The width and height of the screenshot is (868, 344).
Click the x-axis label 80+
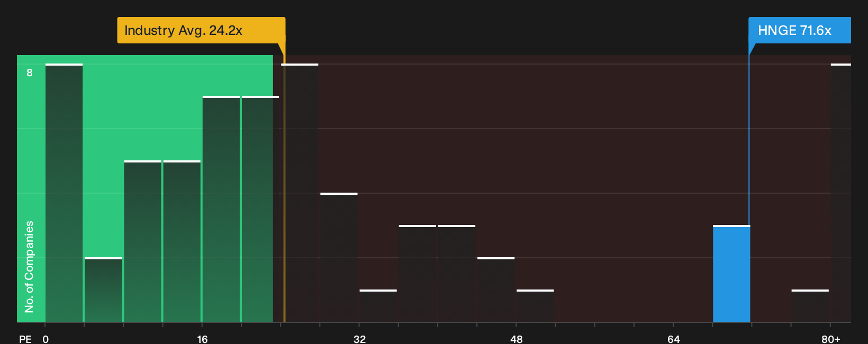click(x=831, y=339)
